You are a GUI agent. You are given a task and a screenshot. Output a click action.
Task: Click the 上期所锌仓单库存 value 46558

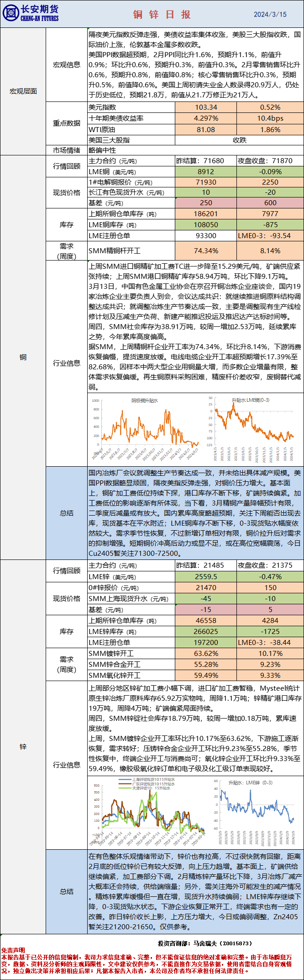(x=206, y=621)
